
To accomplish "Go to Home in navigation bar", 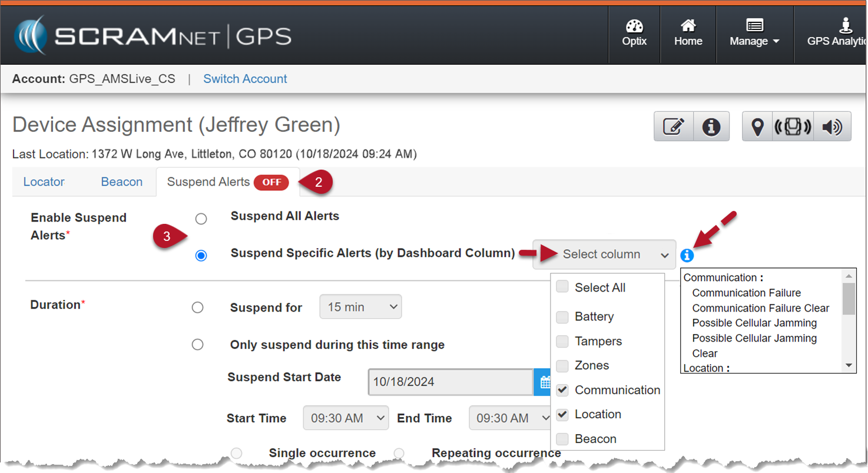I will (688, 34).
